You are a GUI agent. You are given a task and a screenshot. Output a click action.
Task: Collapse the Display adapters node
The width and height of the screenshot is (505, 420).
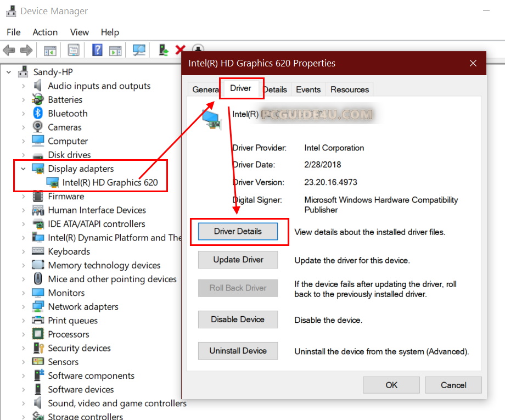tap(23, 169)
